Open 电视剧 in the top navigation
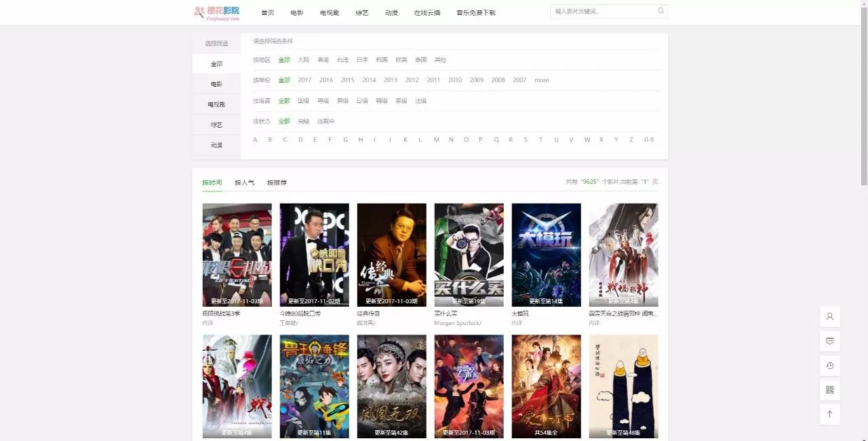 pos(330,12)
